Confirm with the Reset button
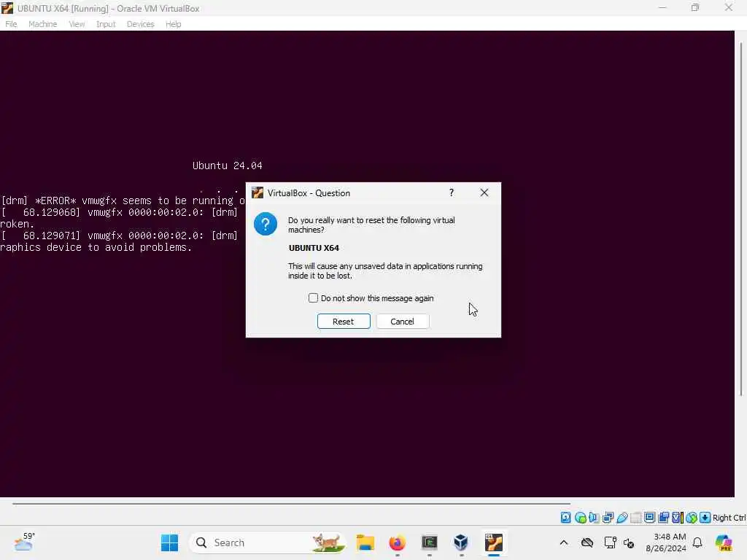This screenshot has height=560, width=747. click(344, 322)
